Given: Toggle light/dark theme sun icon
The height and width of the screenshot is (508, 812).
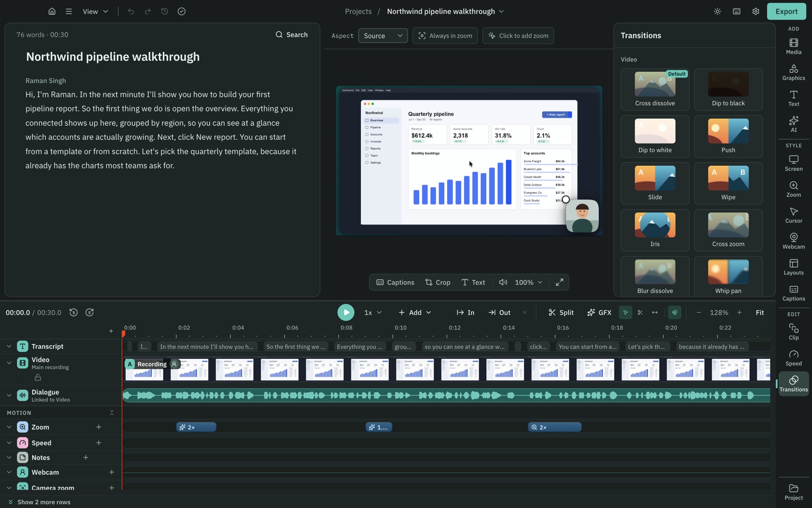Looking at the screenshot, I should point(717,11).
